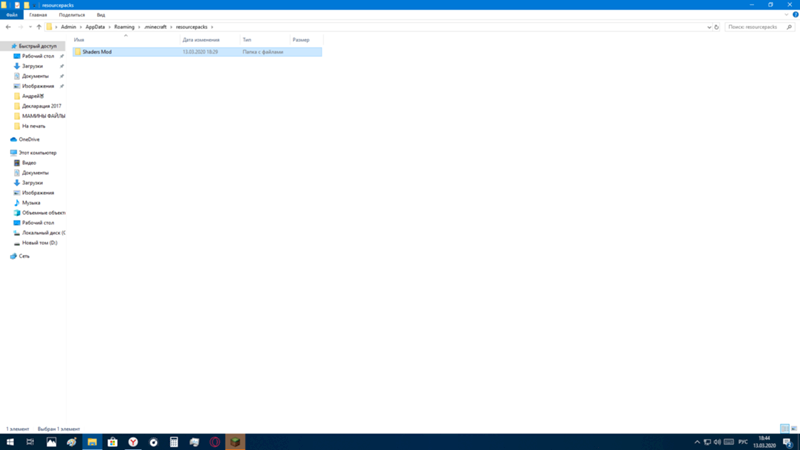800x450 pixels.
Task: Open Yandex browser from taskbar
Action: click(x=133, y=441)
